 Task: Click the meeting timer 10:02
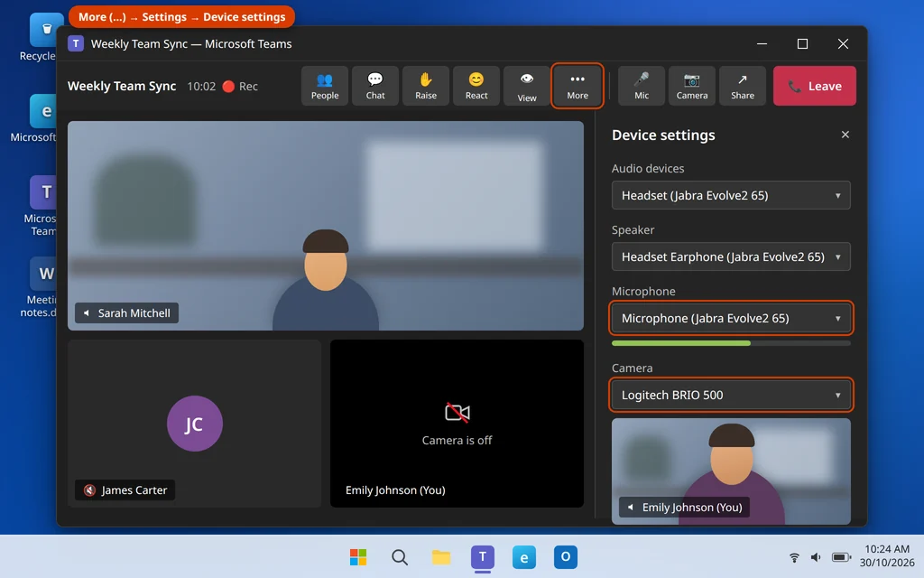[x=201, y=86]
